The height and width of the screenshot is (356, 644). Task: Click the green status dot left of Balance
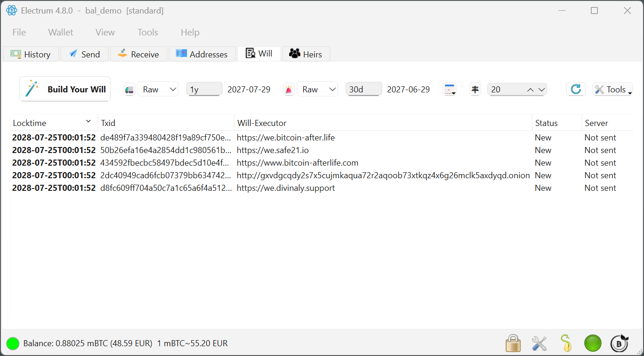click(x=13, y=343)
